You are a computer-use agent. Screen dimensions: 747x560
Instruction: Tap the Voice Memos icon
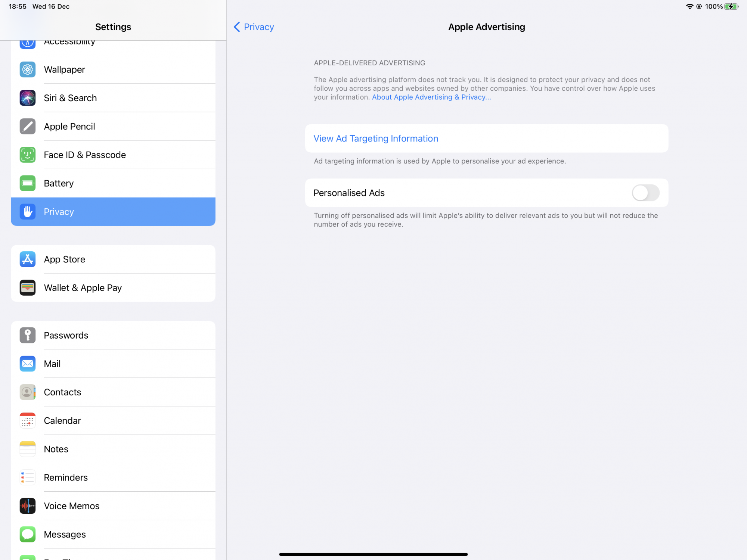pos(28,506)
